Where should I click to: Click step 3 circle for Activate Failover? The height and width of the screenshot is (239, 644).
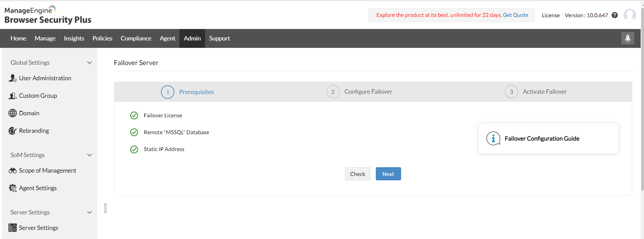coord(511,92)
